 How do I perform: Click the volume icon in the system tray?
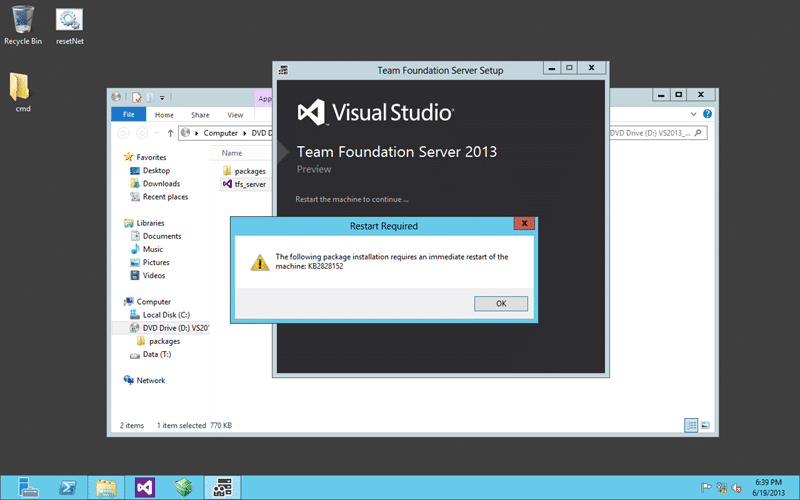click(736, 488)
